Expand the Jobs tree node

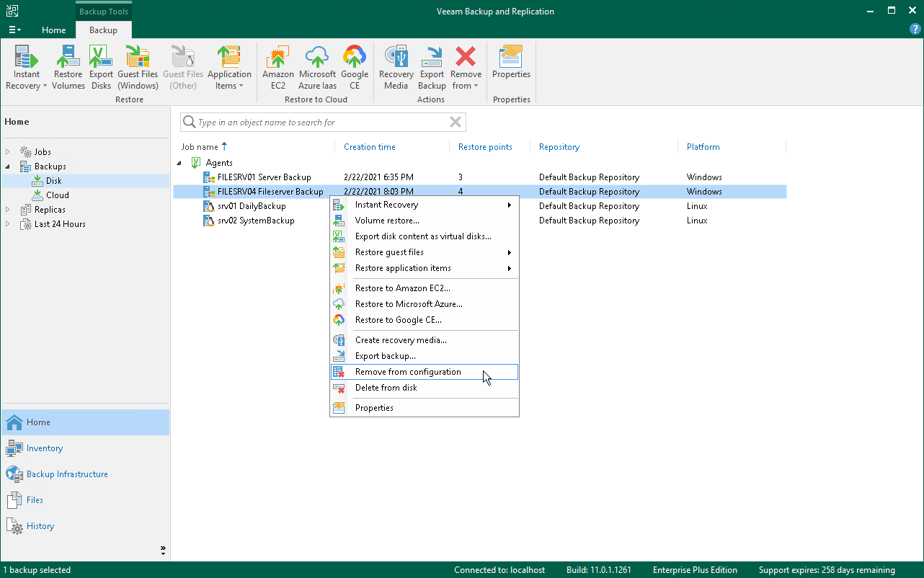tap(9, 152)
